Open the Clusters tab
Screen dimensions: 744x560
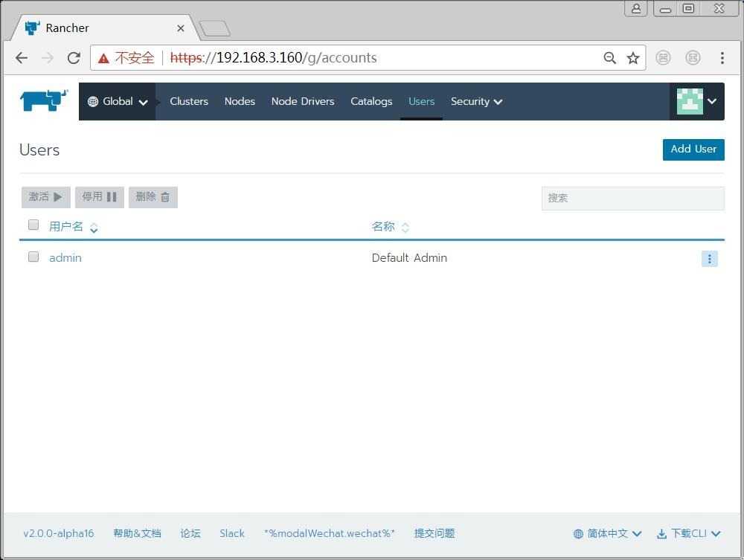189,101
